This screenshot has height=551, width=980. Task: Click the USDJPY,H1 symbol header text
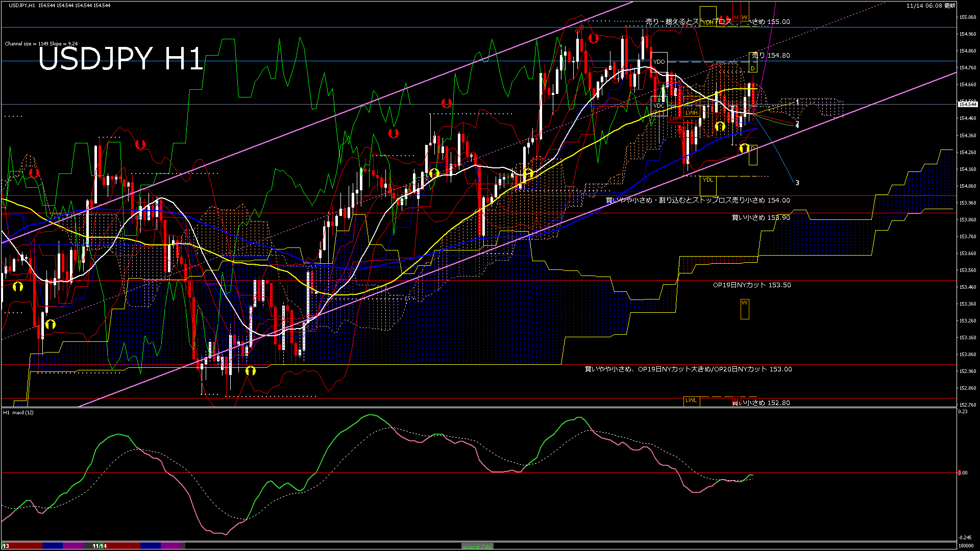tap(22, 5)
